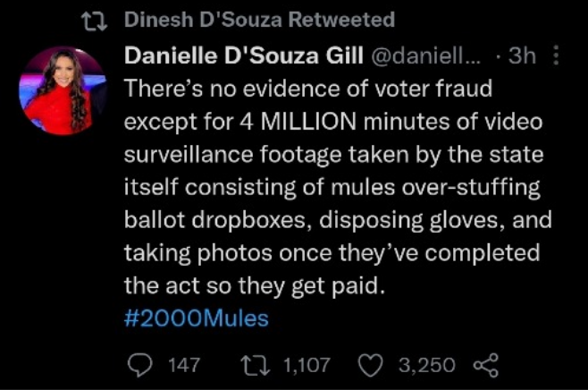Like the tweet with the heart icon
The height and width of the screenshot is (390, 588).
(x=371, y=365)
